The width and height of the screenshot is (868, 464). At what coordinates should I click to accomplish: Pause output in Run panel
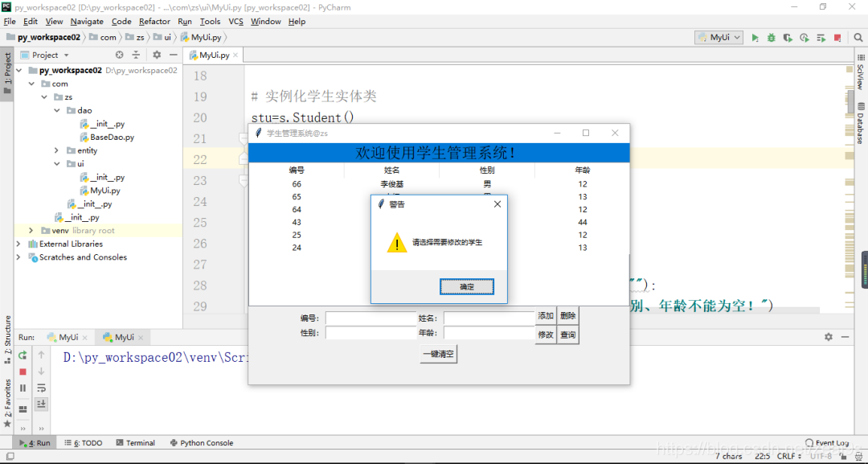pyautogui.click(x=23, y=388)
